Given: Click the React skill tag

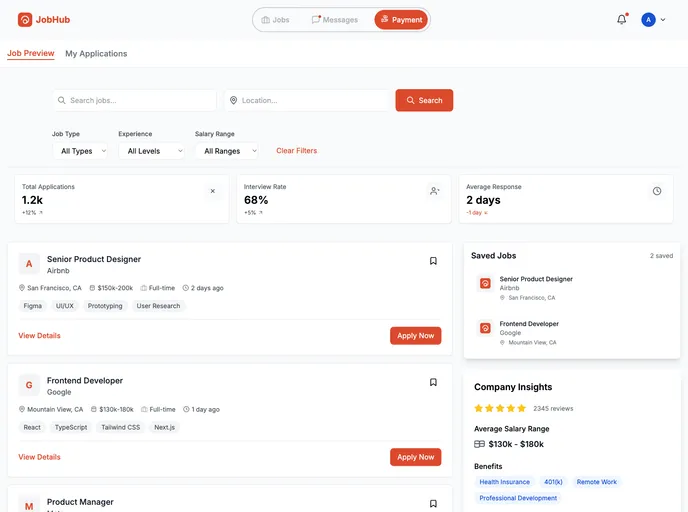Looking at the screenshot, I should point(32,427).
